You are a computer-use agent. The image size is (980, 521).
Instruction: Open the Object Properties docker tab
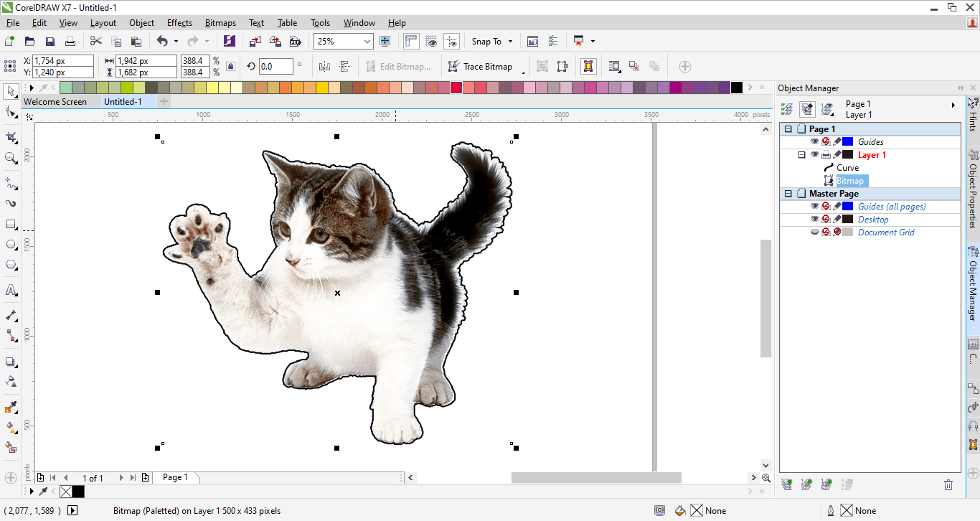tap(973, 189)
